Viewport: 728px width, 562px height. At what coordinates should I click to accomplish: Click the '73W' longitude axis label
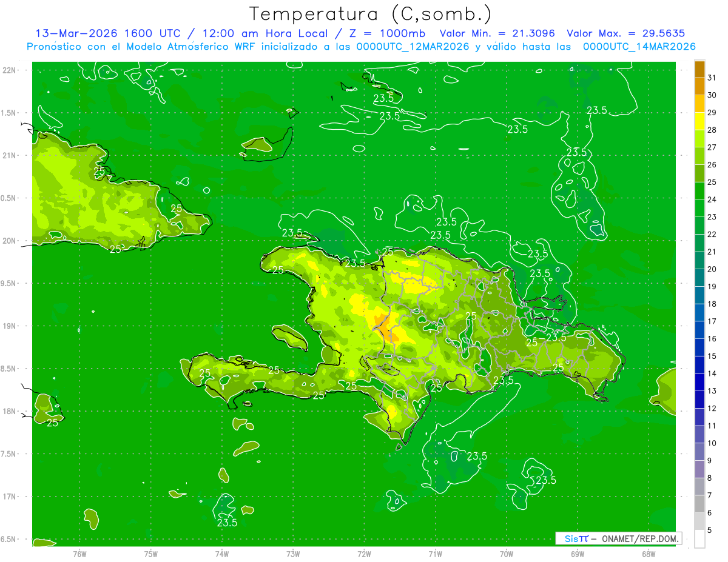click(293, 554)
